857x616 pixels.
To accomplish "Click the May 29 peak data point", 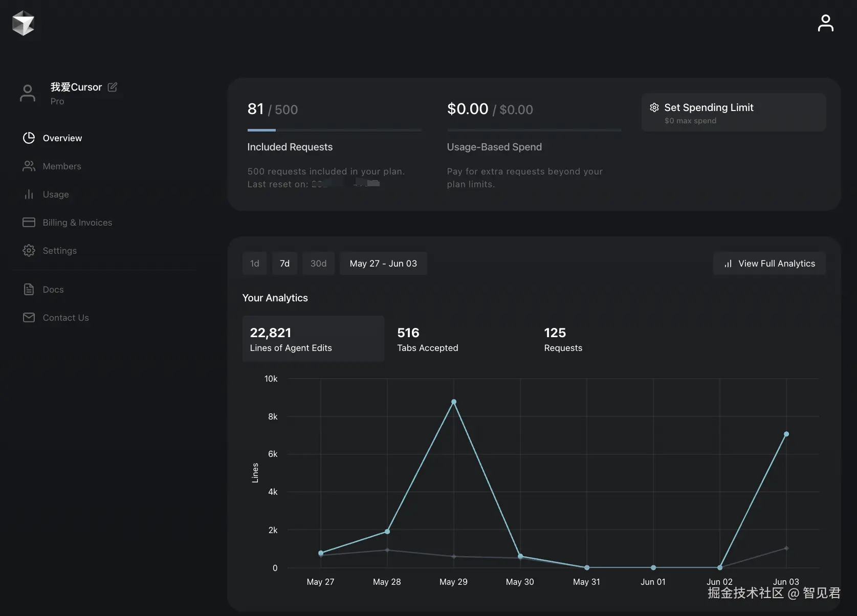I will (x=454, y=402).
